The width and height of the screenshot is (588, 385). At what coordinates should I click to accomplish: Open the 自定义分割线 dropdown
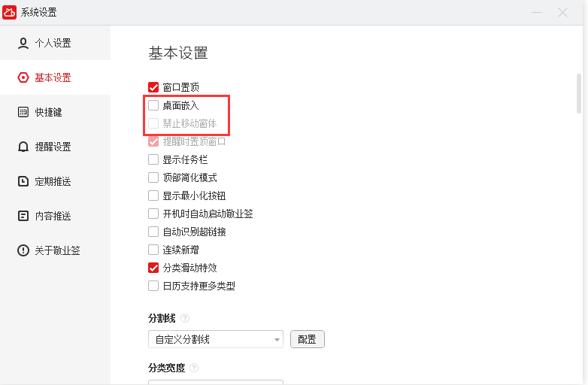click(x=215, y=339)
